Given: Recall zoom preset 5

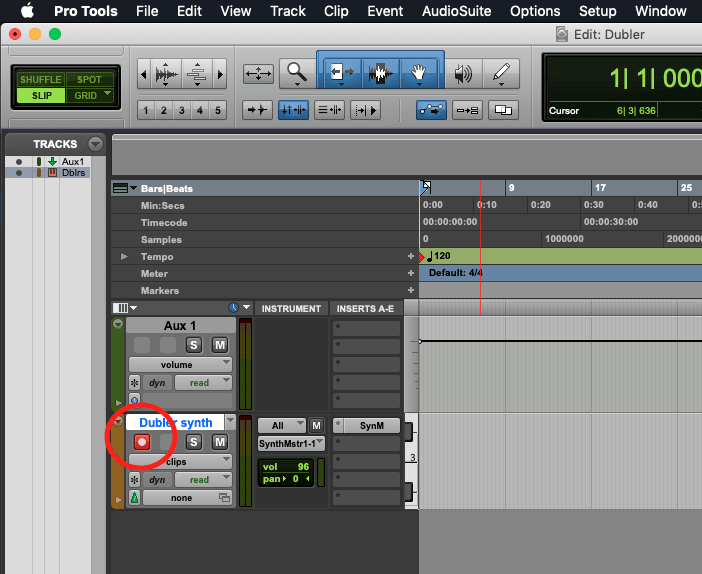Looking at the screenshot, I should 218,110.
